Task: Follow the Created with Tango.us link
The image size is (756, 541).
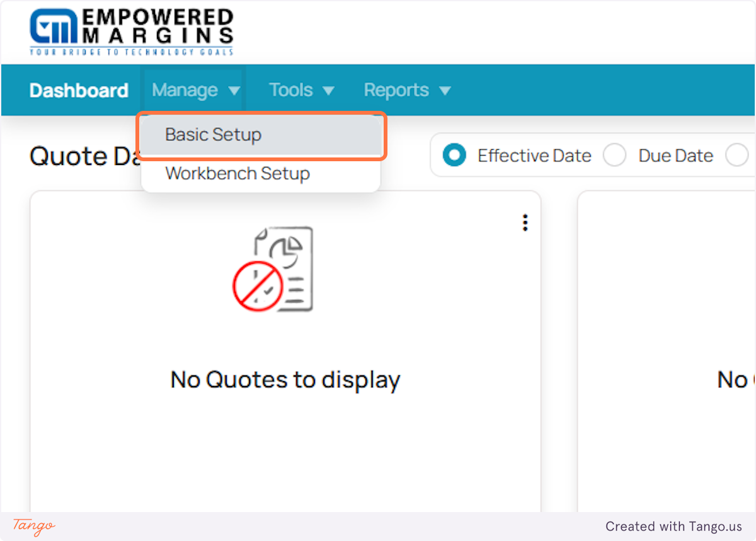Action: 674,527
